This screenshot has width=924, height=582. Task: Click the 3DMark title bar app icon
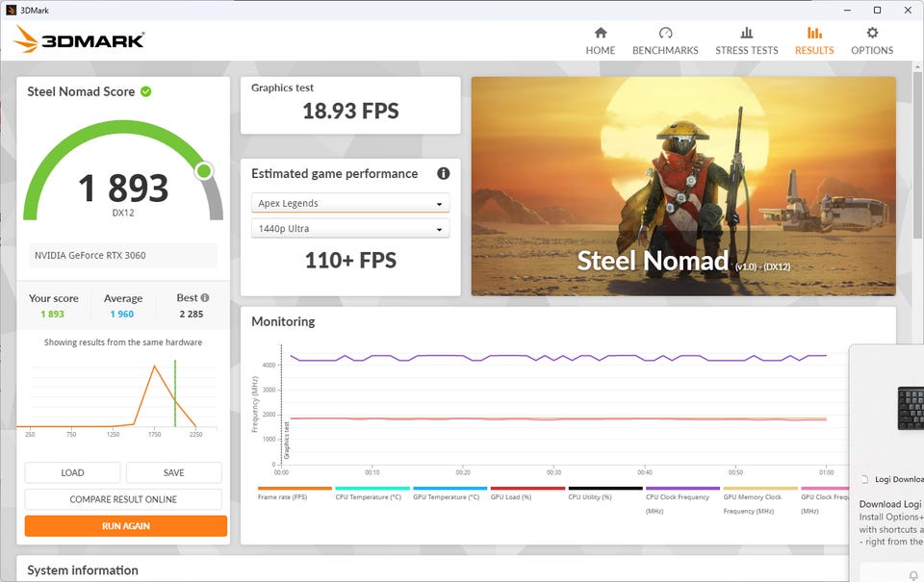(11, 10)
